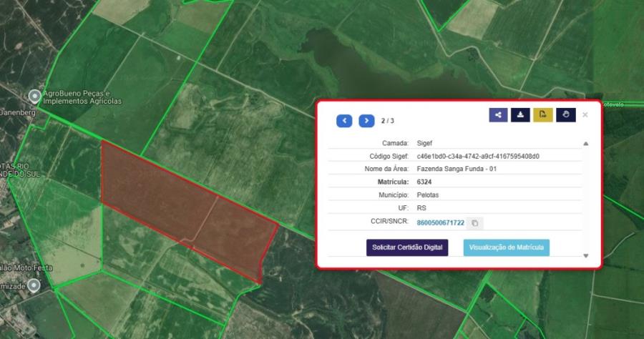Select the Camada value Sigef
Viewport: 644px width, 339px height.
coord(424,143)
